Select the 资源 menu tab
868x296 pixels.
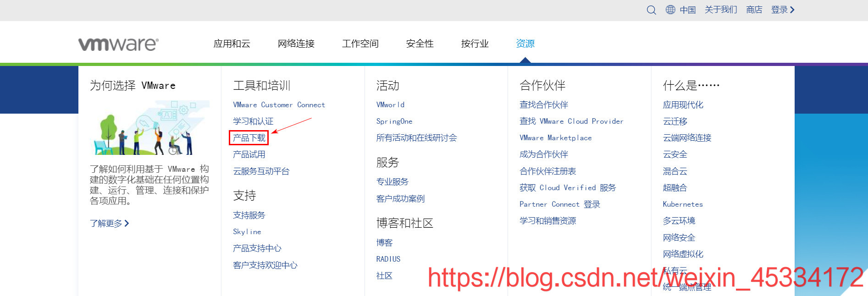[525, 44]
